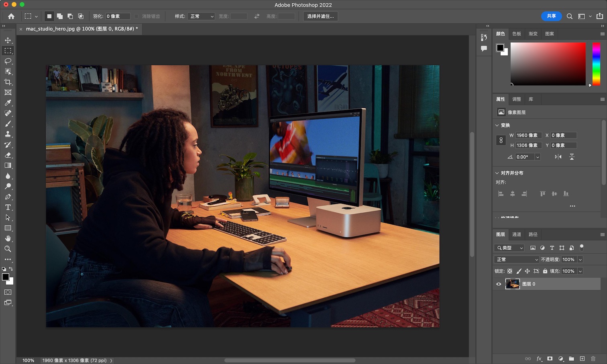This screenshot has width=607, height=364.
Task: Select the Spot Healing Brush tool
Action: pyautogui.click(x=8, y=113)
